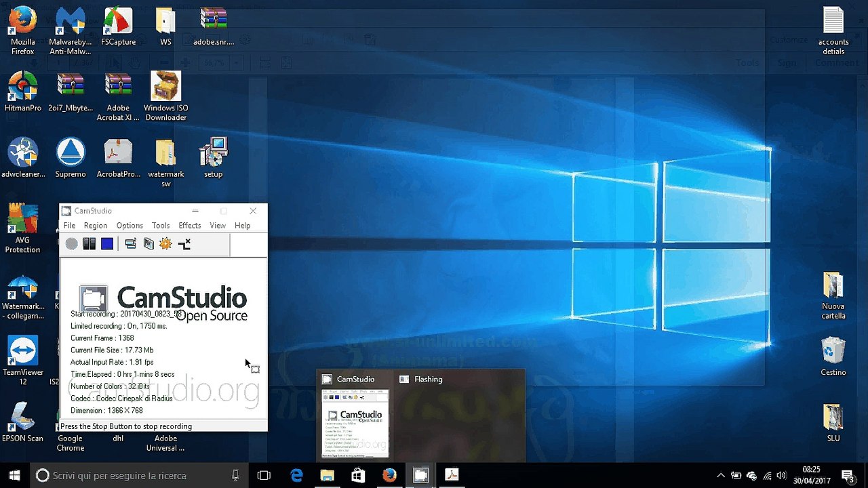Select the Supremo desktop icon

coord(71,158)
